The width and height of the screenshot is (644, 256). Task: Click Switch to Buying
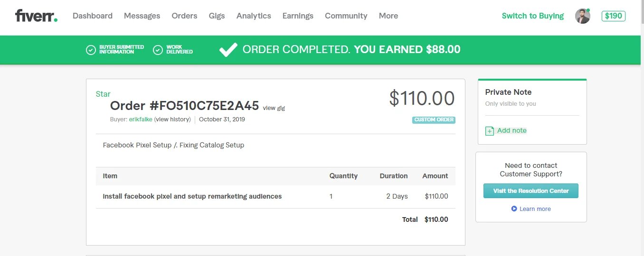[532, 16]
